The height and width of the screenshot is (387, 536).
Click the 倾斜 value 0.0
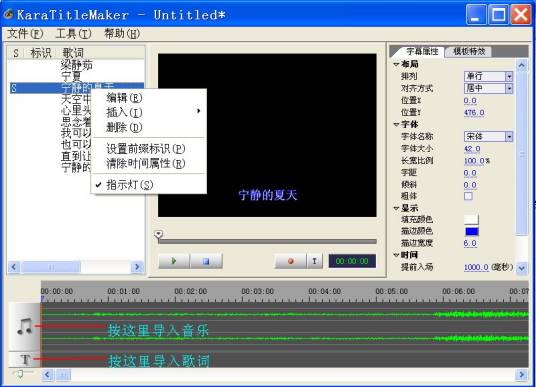[470, 185]
